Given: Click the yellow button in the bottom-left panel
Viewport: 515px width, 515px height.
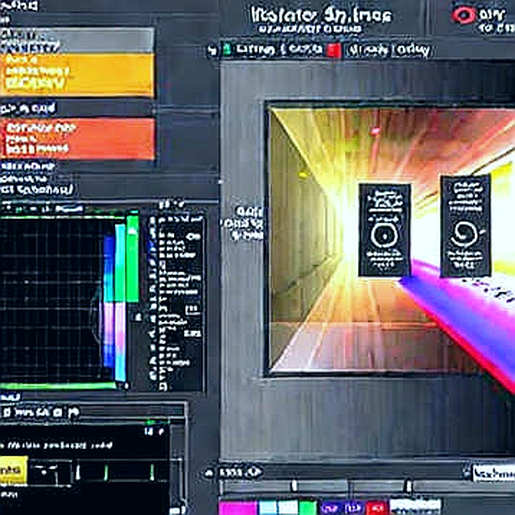Looking at the screenshot, I should click(13, 470).
